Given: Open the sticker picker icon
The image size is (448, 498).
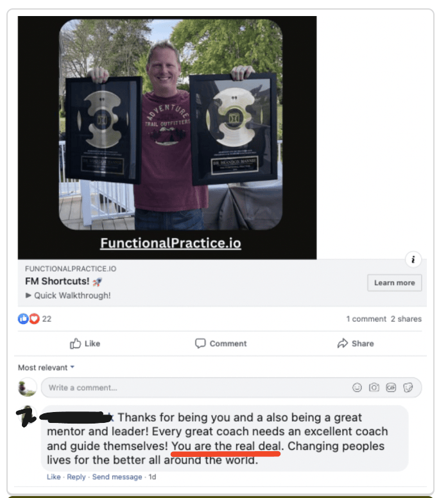Looking at the screenshot, I should tap(408, 388).
